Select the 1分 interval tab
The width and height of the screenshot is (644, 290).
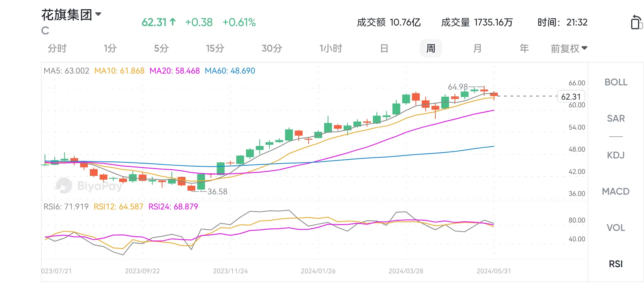tap(110, 49)
